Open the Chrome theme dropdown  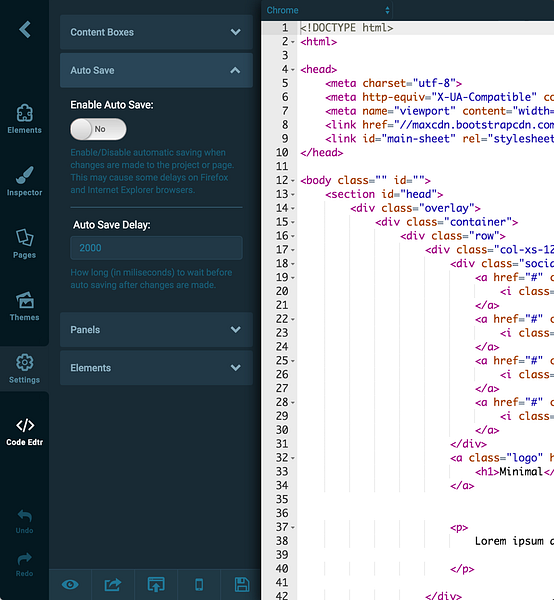(328, 10)
